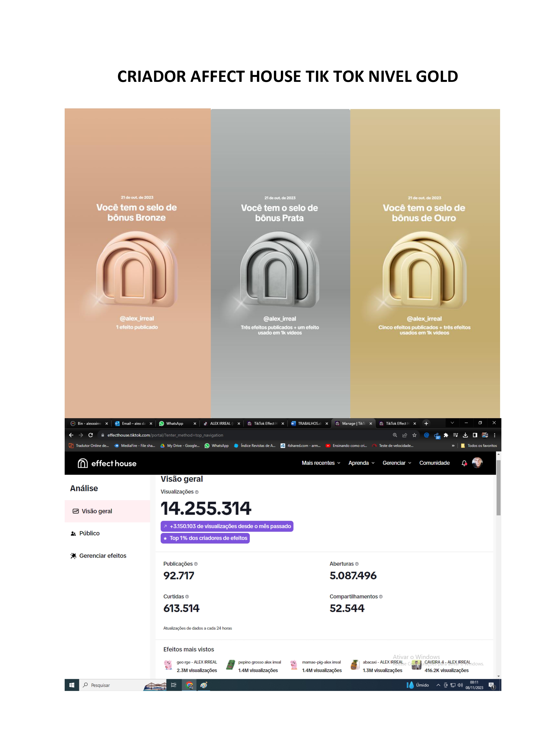Screen dimensions: 535x756
Task: Go to Gerenciar efeitos in the sidebar
Action: [x=102, y=556]
